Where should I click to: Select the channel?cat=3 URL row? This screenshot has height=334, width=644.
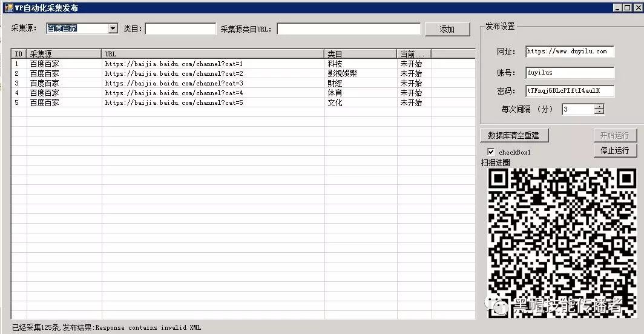click(x=174, y=84)
